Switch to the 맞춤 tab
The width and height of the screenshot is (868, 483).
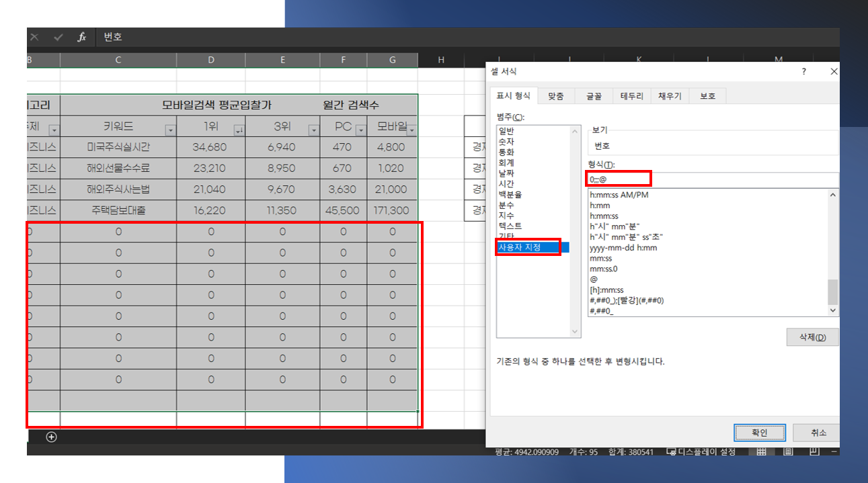pyautogui.click(x=557, y=95)
